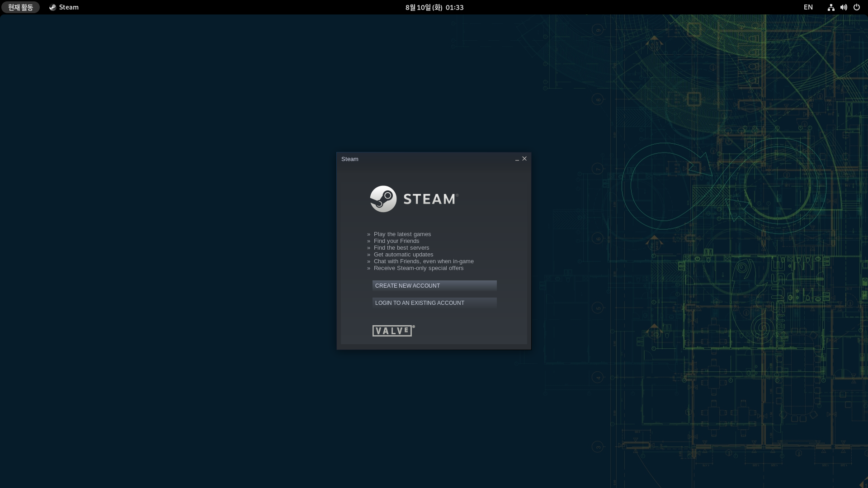Click the network status icon
This screenshot has height=488, width=868.
click(x=831, y=7)
